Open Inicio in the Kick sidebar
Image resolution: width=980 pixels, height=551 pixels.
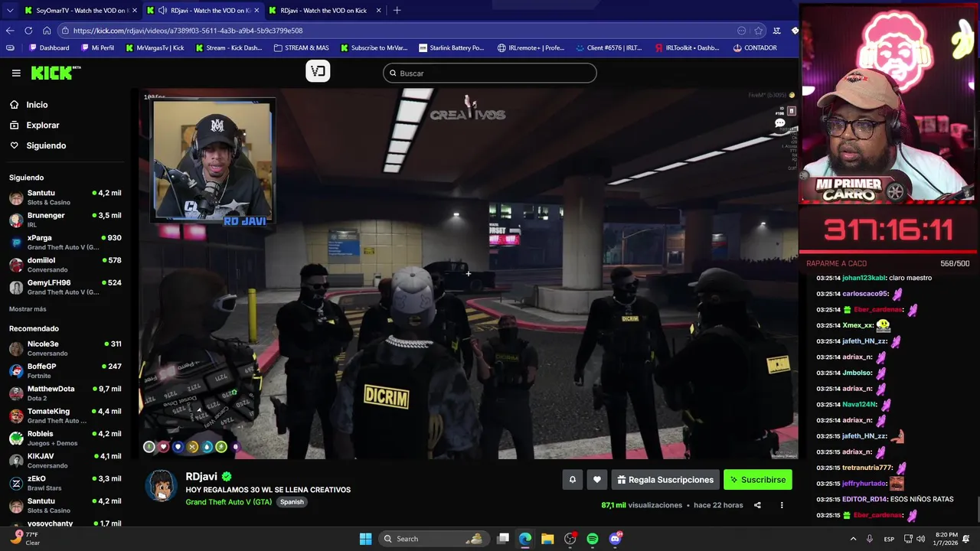[x=37, y=105]
